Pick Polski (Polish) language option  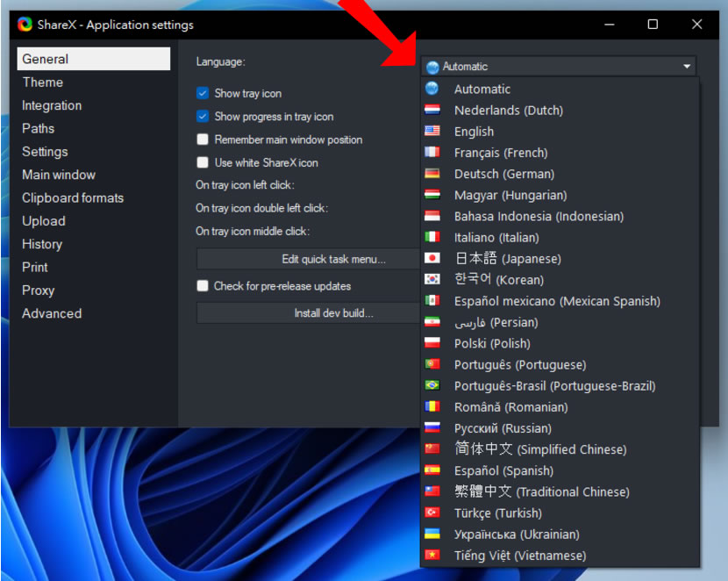point(560,343)
